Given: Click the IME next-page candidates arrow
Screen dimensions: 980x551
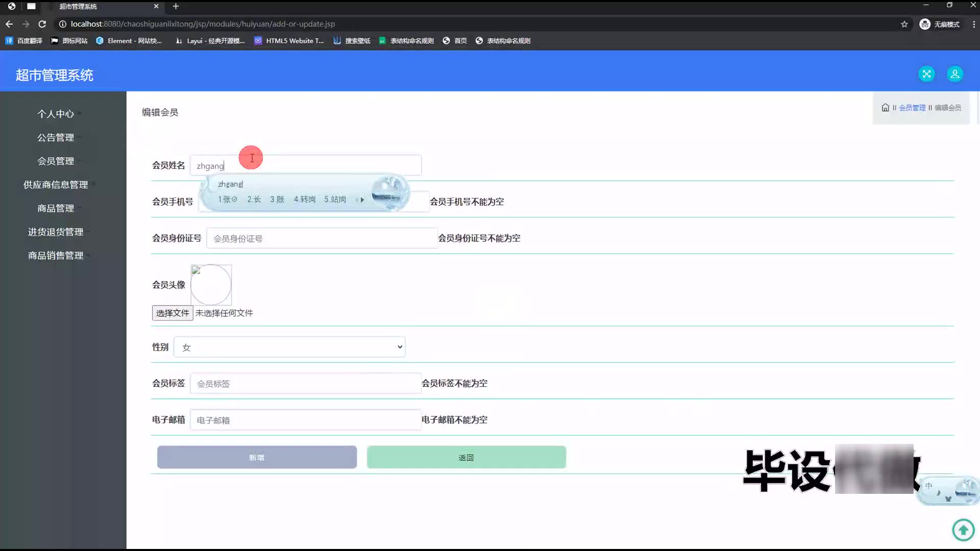Looking at the screenshot, I should pyautogui.click(x=362, y=199).
